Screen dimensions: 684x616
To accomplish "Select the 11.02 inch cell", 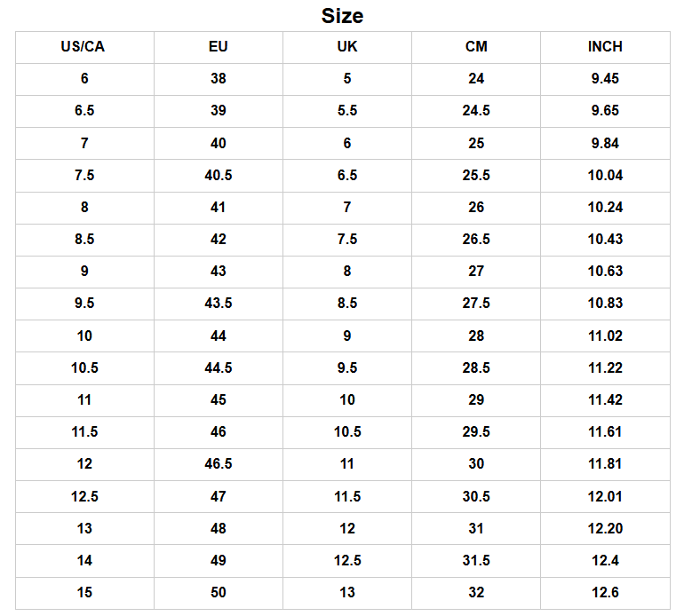I will 605,336.
